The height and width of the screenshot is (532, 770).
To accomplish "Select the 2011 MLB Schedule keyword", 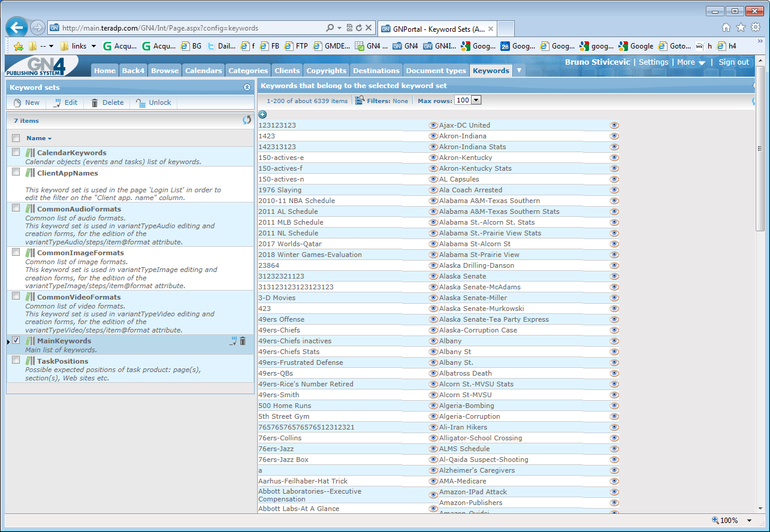I will (291, 222).
